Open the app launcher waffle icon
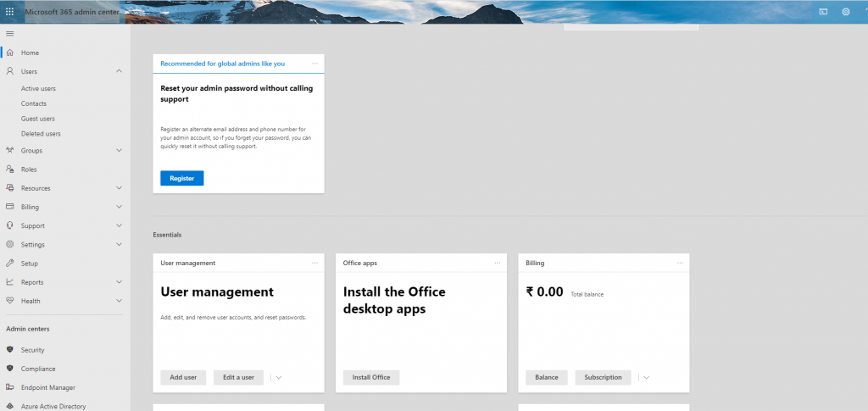Screen dimensions: 868x411 pyautogui.click(x=9, y=12)
